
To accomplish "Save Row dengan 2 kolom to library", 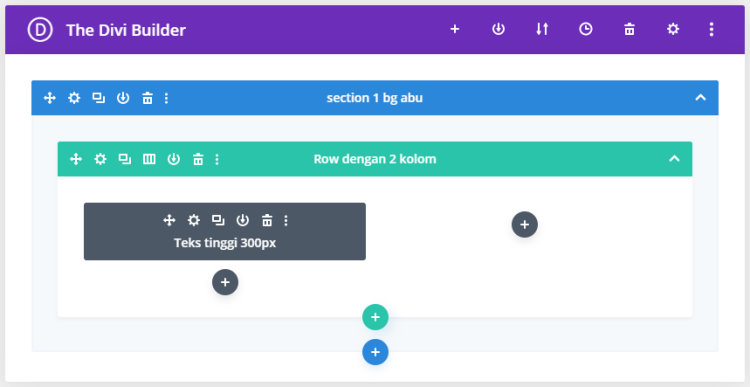I will click(174, 159).
